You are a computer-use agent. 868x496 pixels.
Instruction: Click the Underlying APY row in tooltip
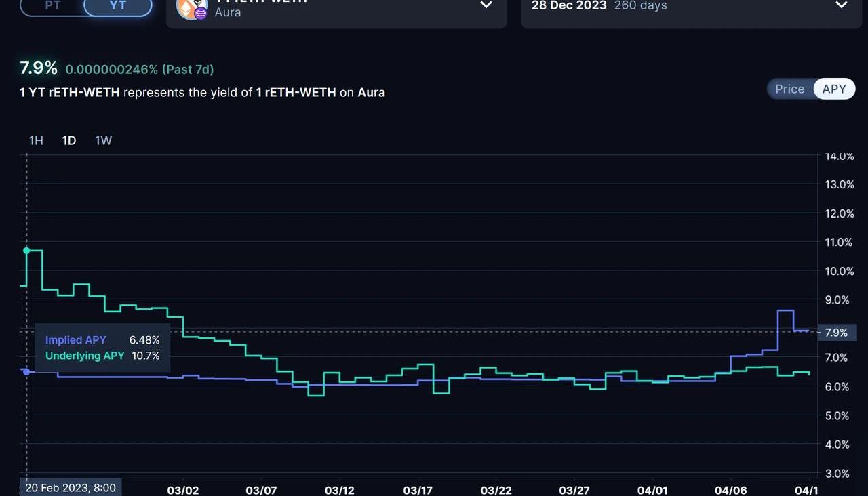tap(102, 356)
